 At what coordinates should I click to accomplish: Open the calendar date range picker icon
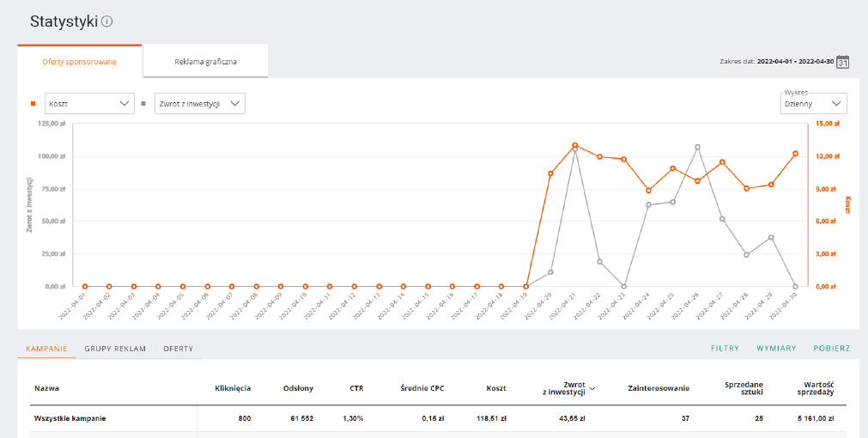click(843, 62)
